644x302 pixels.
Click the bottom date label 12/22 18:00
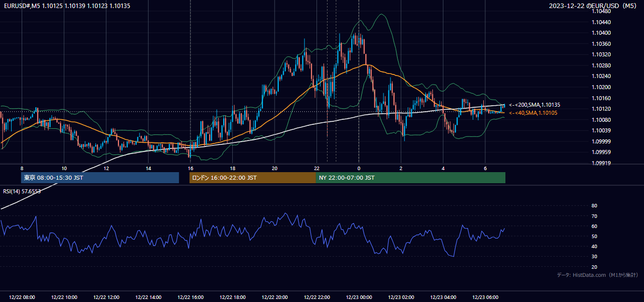232,297
